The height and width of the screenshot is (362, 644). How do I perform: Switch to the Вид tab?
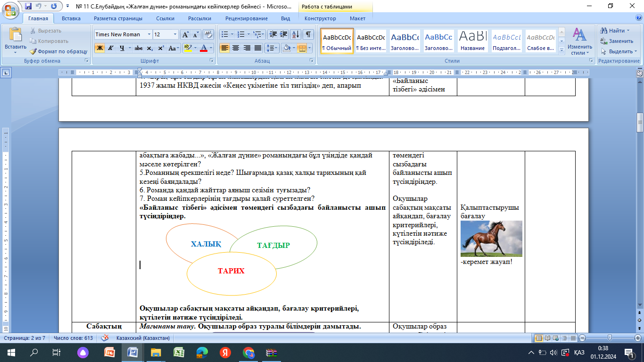pos(285,18)
